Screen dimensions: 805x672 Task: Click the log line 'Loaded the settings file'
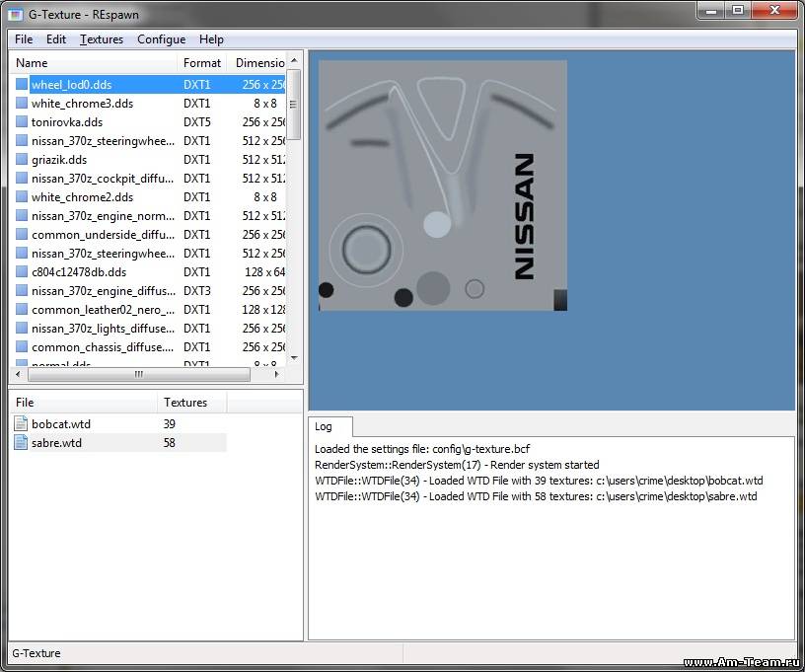coord(422,449)
